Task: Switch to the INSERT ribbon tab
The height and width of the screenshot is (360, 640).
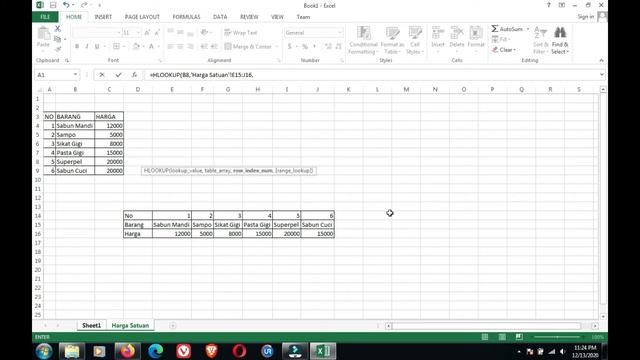Action: (103, 17)
